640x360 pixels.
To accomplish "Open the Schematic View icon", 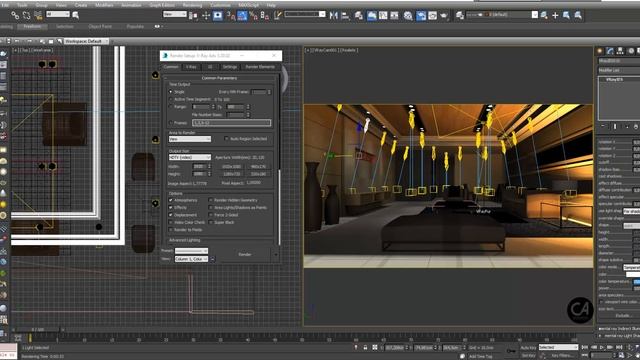I will pyautogui.click(x=394, y=16).
